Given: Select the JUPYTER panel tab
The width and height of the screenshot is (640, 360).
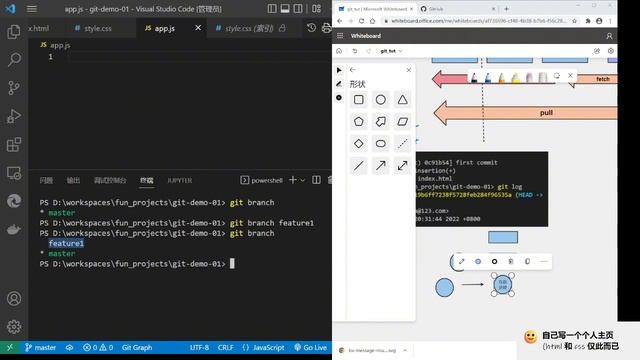Looking at the screenshot, I should pyautogui.click(x=180, y=180).
